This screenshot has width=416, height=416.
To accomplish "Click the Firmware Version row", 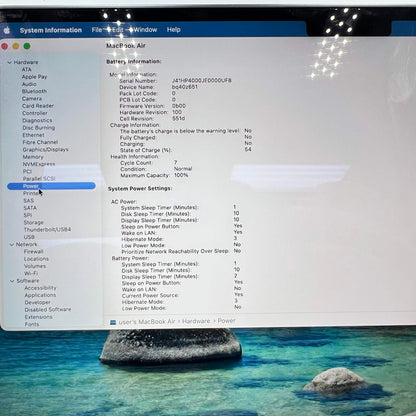I will tap(153, 106).
